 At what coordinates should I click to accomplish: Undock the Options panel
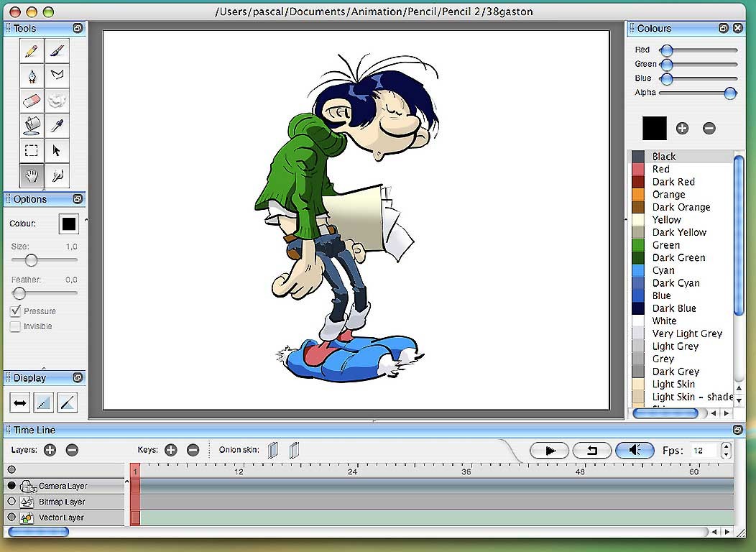(x=78, y=198)
